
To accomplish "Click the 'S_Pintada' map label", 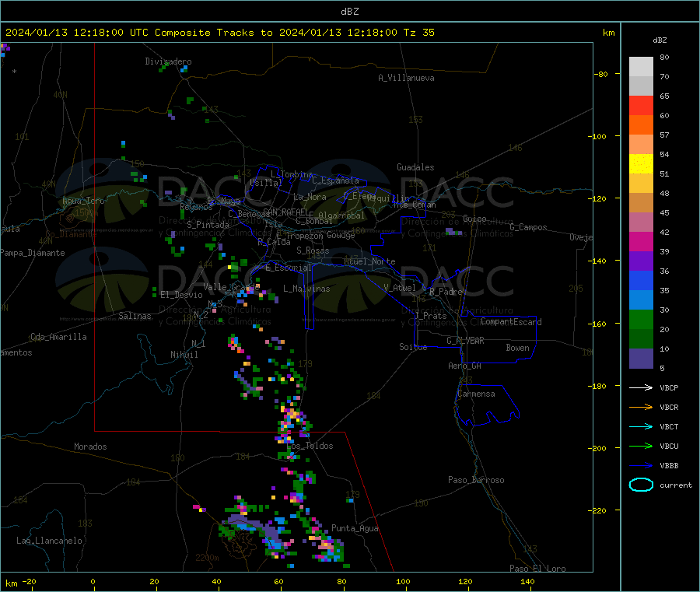I will tap(208, 225).
